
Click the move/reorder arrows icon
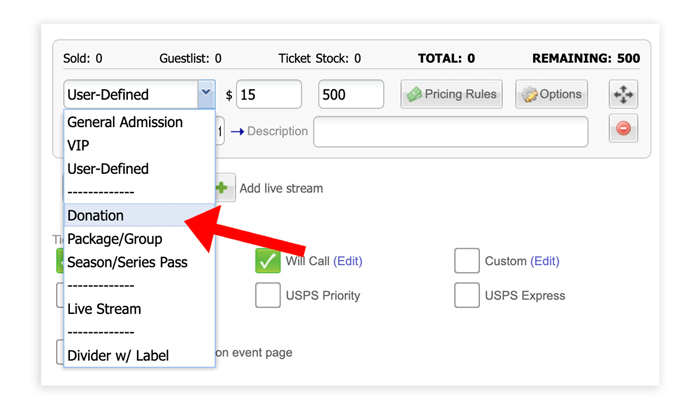(623, 94)
